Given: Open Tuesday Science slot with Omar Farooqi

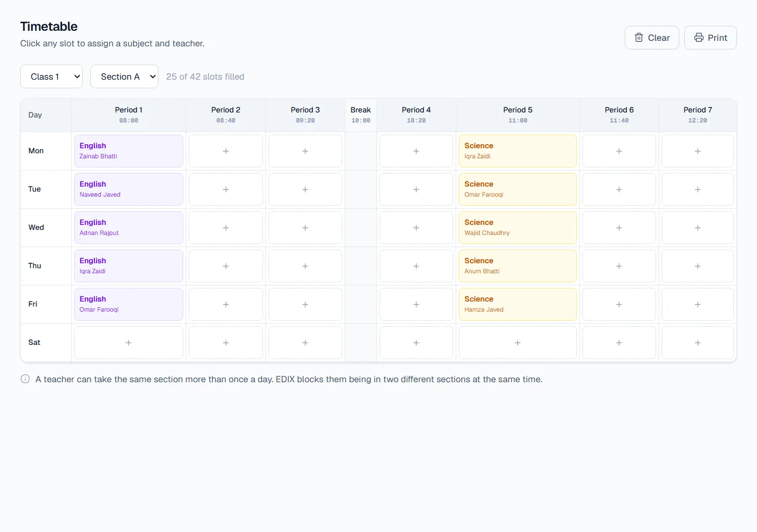Looking at the screenshot, I should coord(518,189).
